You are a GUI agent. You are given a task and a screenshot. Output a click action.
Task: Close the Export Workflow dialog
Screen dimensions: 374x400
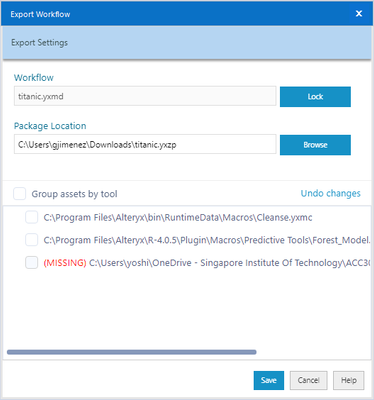pyautogui.click(x=359, y=14)
